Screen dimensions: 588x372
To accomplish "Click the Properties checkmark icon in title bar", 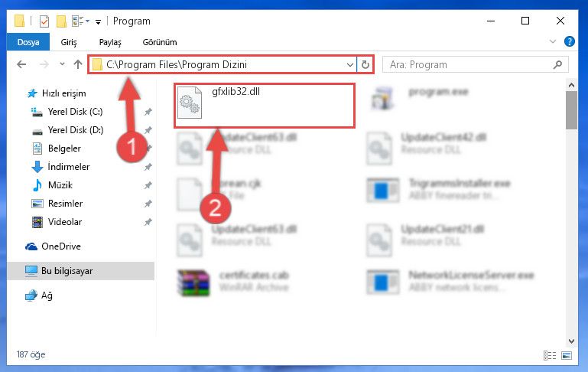I will 44,21.
